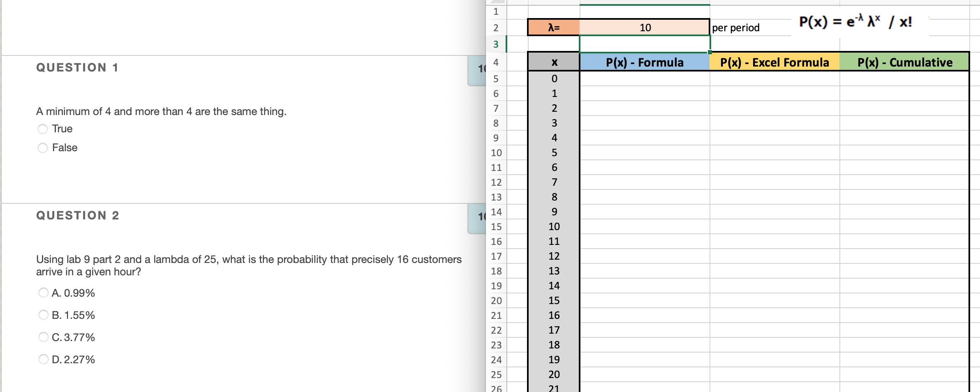This screenshot has height=392, width=980.
Task: Click the x column cell with value 10
Action: point(554,226)
